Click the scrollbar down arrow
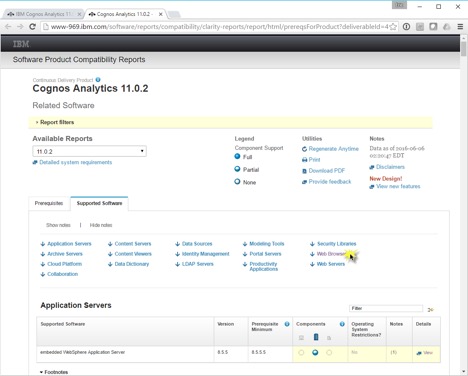Image resolution: width=468 pixels, height=376 pixels. click(464, 372)
